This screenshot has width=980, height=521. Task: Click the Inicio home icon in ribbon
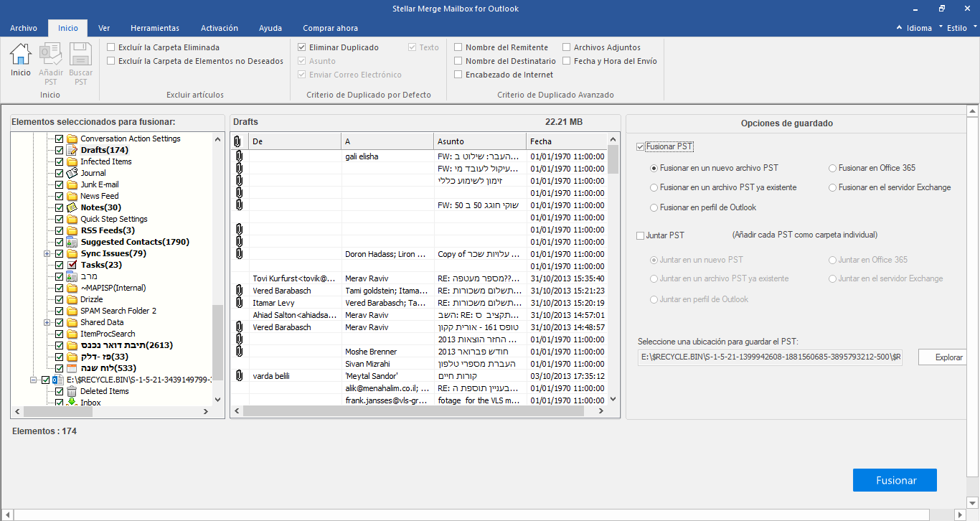pyautogui.click(x=21, y=55)
